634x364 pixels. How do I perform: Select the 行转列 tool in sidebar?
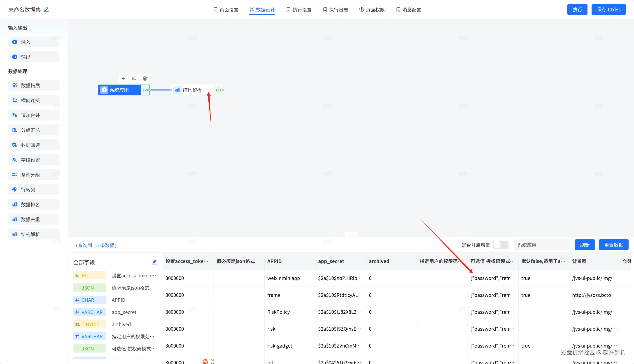[34, 189]
